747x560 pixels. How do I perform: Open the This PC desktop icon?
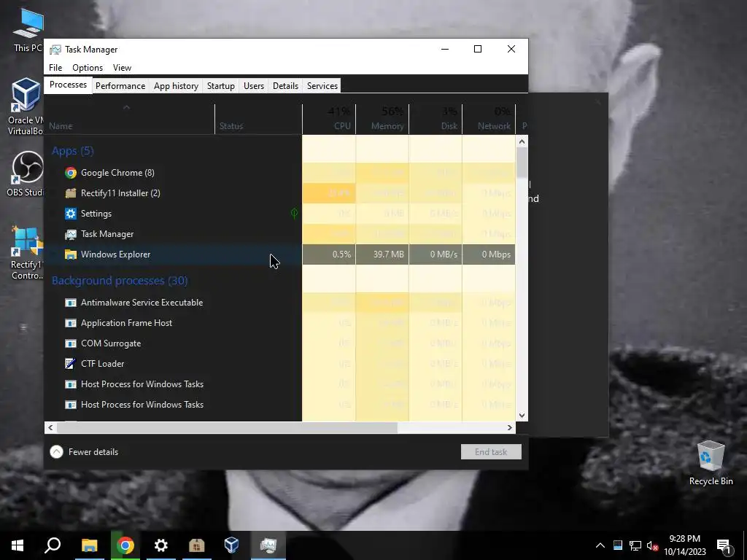pyautogui.click(x=28, y=31)
